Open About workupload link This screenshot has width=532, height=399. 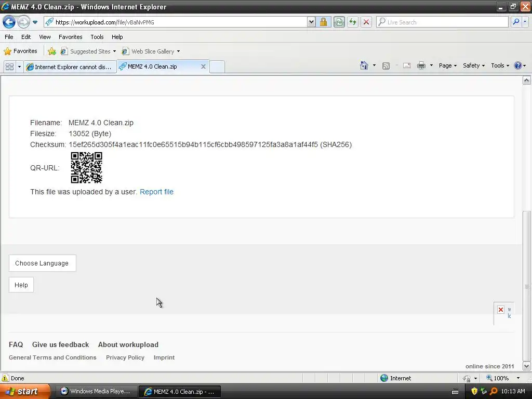[x=128, y=345]
